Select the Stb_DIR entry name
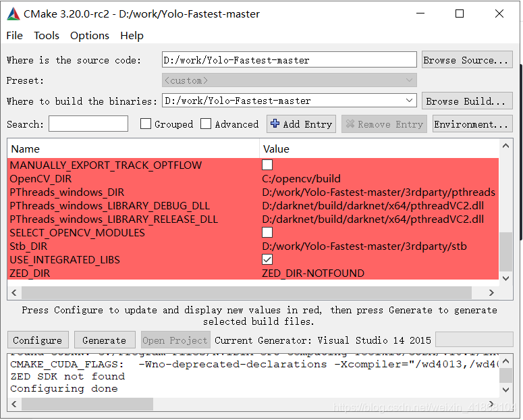Viewport: 523px width, 420px height. click(29, 246)
